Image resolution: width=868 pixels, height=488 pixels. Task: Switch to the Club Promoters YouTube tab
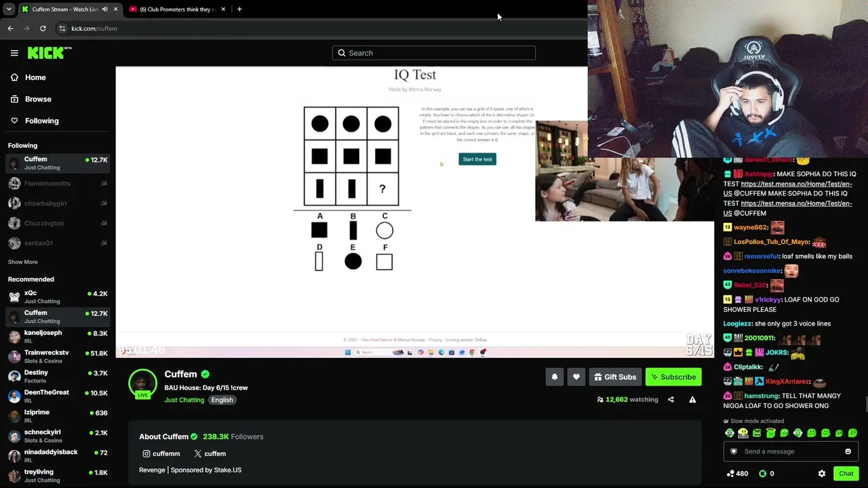point(178,9)
